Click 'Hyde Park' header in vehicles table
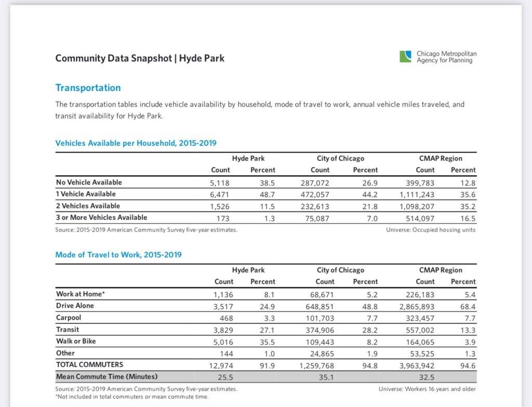The width and height of the screenshot is (532, 407). pos(248,158)
